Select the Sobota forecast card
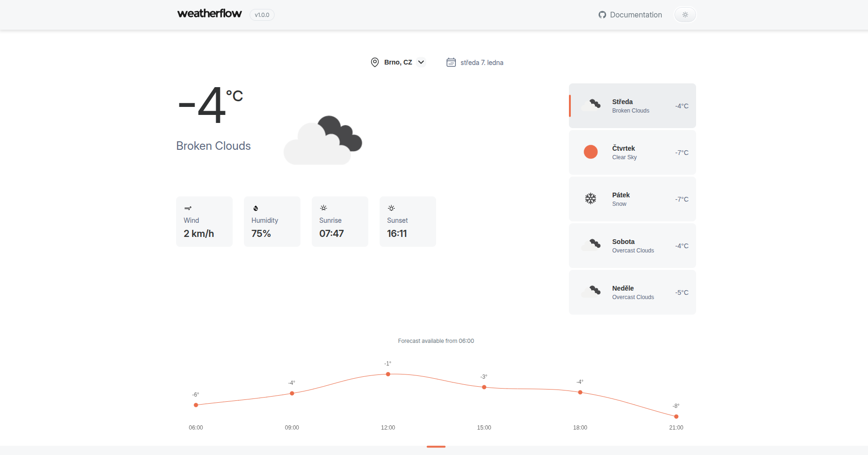The image size is (868, 455). coord(632,245)
